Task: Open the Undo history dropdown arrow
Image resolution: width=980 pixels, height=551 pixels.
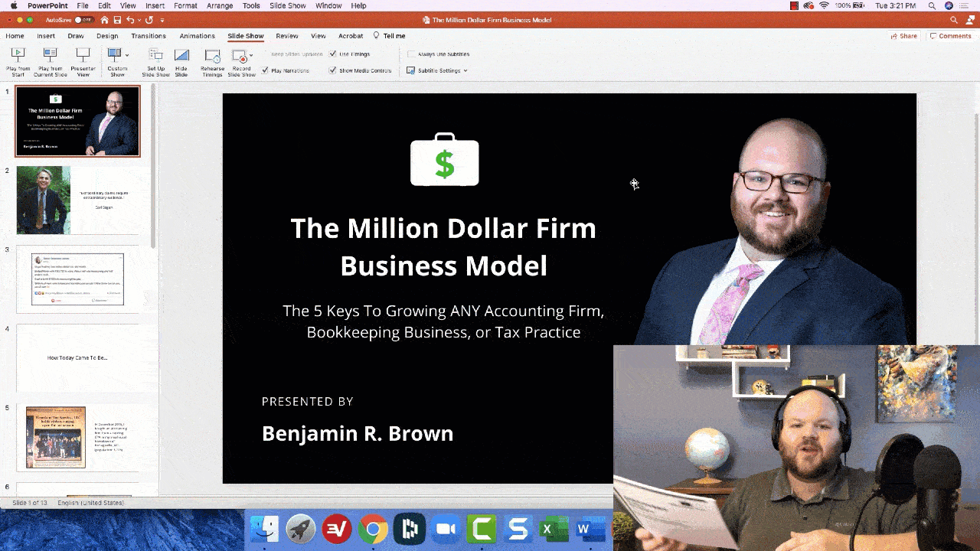Action: point(139,20)
